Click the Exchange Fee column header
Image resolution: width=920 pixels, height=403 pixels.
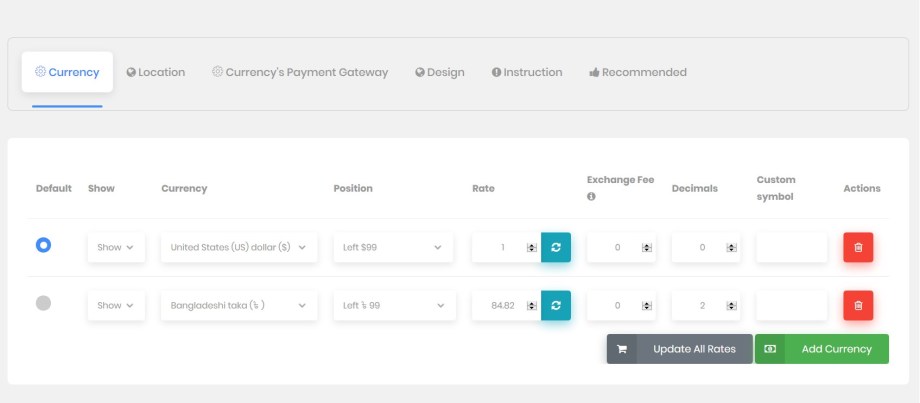click(x=620, y=180)
